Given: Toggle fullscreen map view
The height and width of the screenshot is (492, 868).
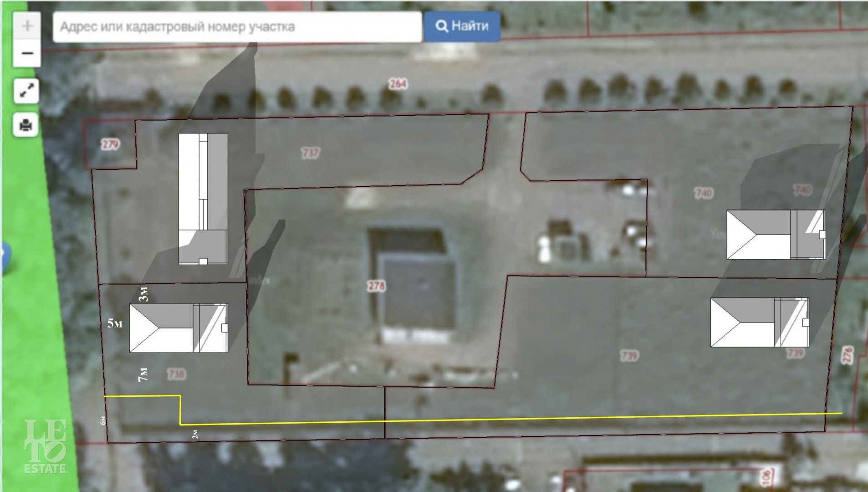Looking at the screenshot, I should click(26, 91).
